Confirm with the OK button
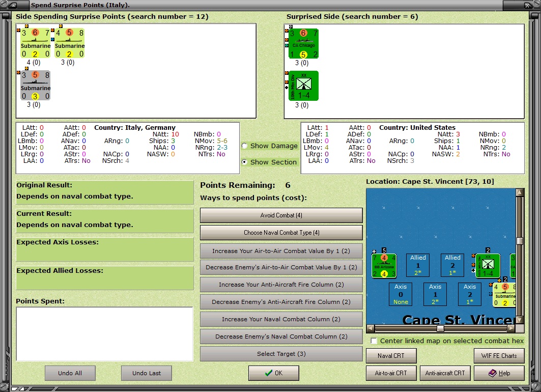The image size is (541, 392). point(274,373)
